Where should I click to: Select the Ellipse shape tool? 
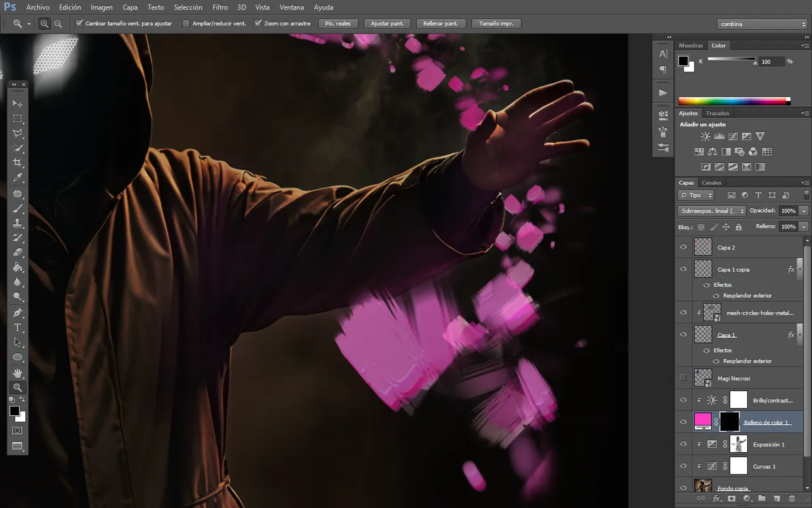18,358
